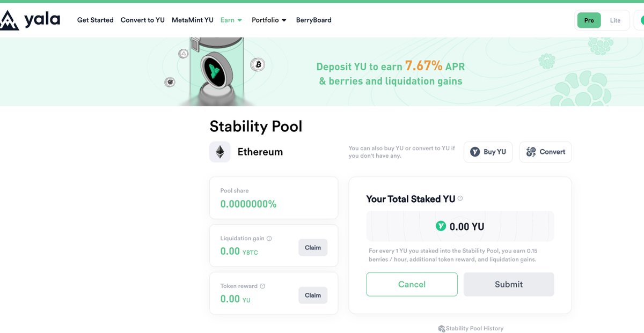Go to Convert to YU
Image resolution: width=644 pixels, height=333 pixels.
coord(143,20)
